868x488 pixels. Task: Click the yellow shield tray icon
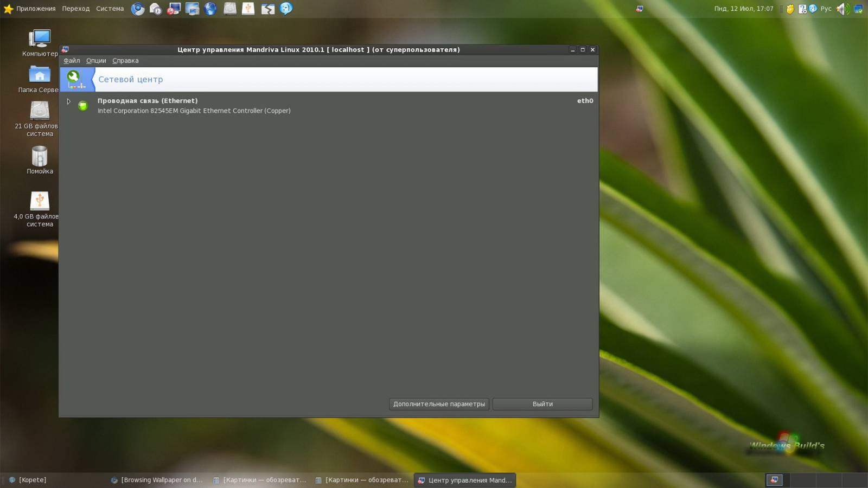click(x=790, y=9)
